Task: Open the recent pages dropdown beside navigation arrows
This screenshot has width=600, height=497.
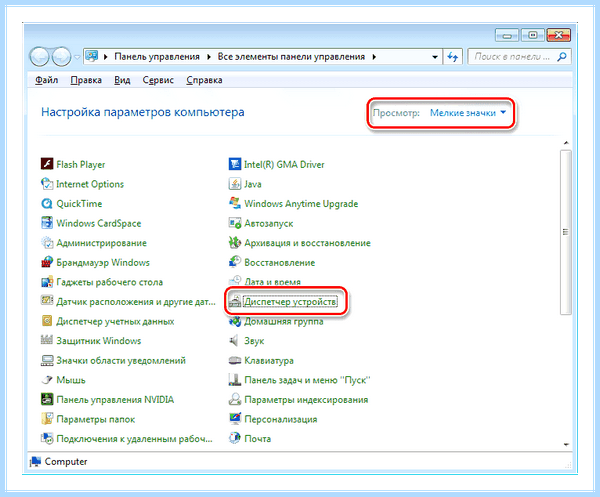Action: pos(77,57)
